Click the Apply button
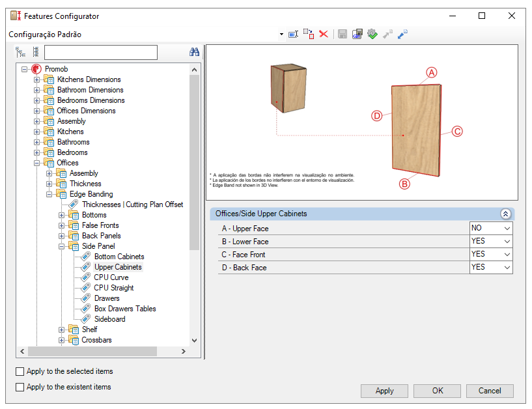 pyautogui.click(x=384, y=391)
